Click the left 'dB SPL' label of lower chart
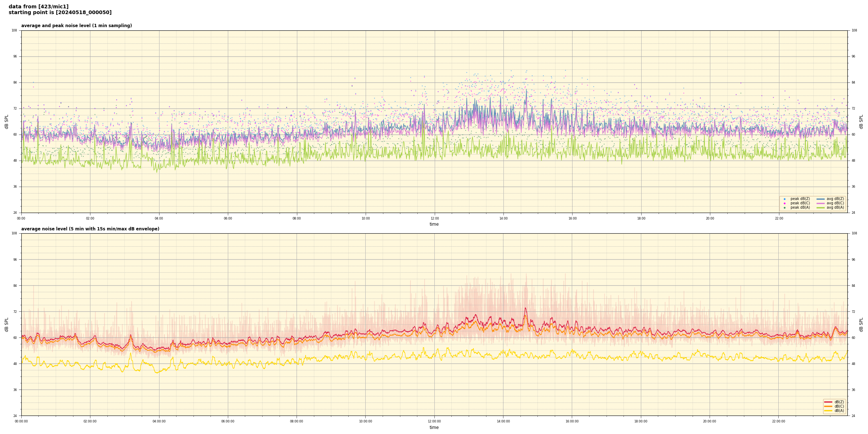This screenshot has width=868, height=434. click(x=7, y=324)
